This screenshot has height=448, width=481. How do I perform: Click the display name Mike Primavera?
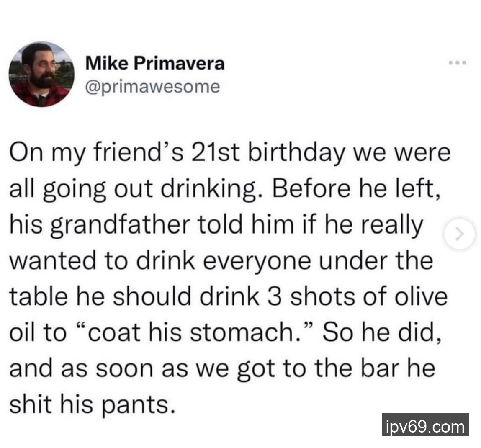point(155,63)
